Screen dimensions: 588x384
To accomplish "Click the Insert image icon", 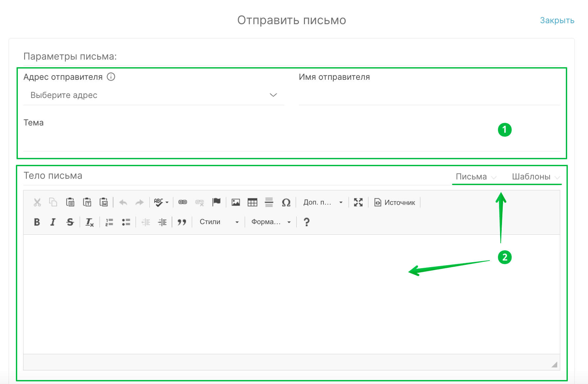I will (236, 202).
